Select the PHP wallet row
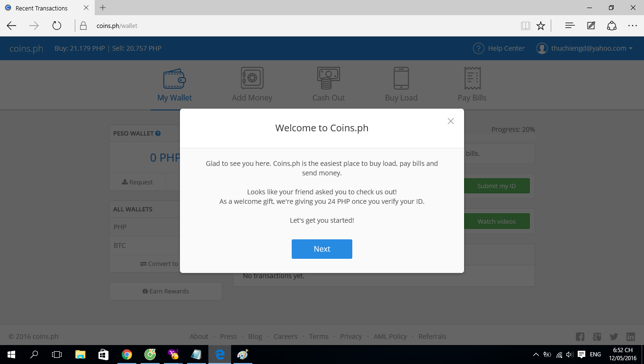644x364 pixels. (144, 227)
